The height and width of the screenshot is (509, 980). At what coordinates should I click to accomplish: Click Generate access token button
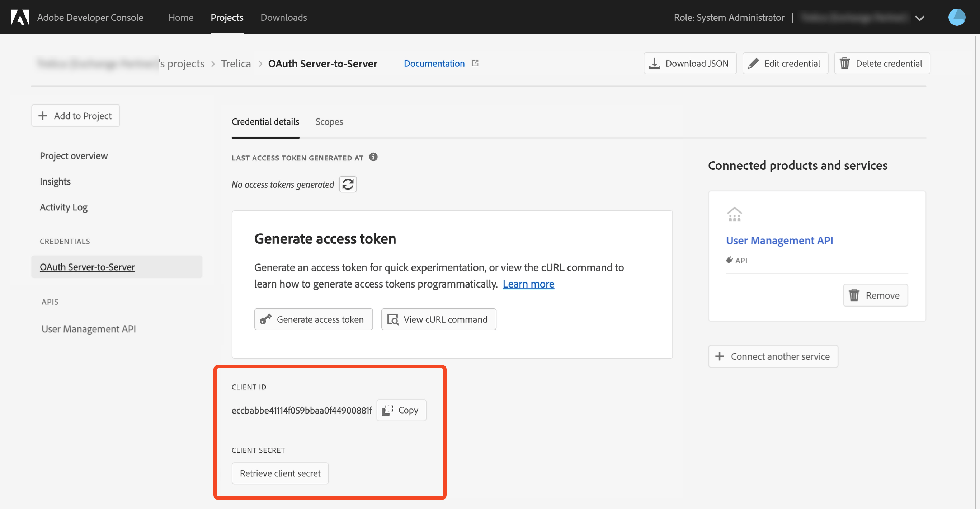point(314,319)
